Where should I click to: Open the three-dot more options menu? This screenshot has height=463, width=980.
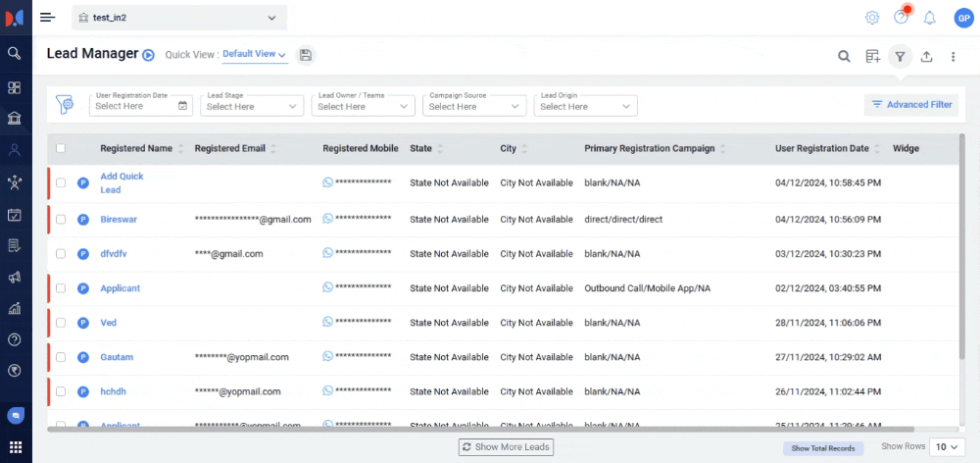pos(954,56)
